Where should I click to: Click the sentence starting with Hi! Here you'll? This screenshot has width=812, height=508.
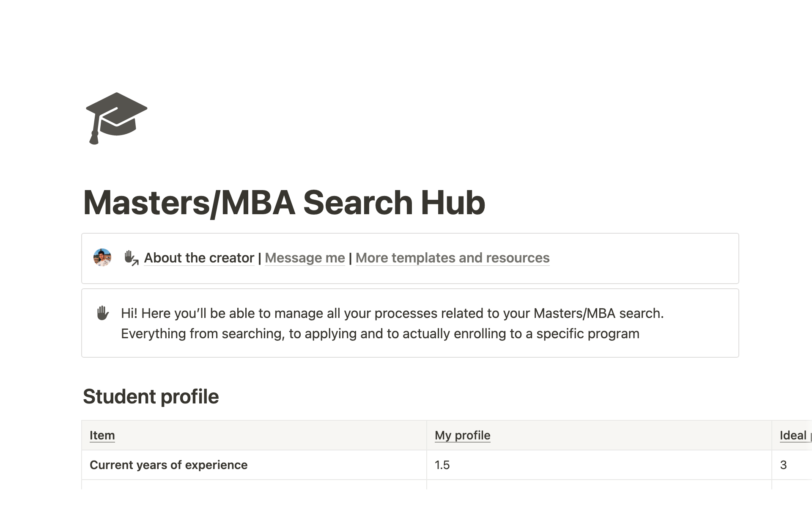tap(392, 313)
